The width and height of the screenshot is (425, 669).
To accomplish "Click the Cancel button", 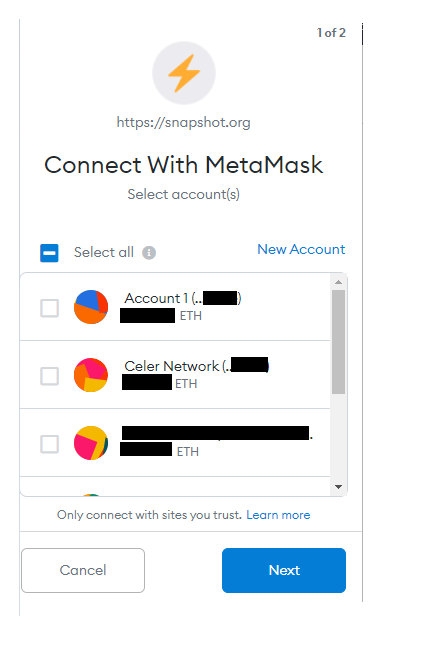I will tap(83, 570).
